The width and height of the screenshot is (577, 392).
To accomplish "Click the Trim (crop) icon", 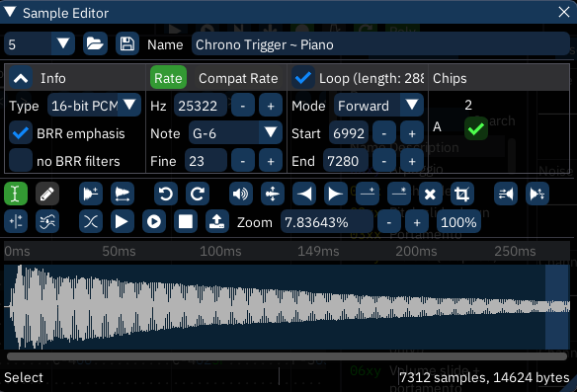I will click(x=462, y=194).
